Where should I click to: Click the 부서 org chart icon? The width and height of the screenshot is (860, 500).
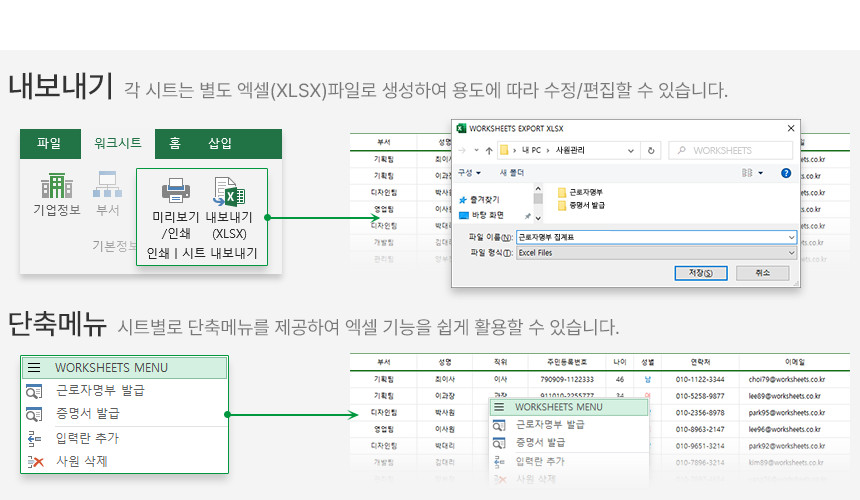(107, 186)
